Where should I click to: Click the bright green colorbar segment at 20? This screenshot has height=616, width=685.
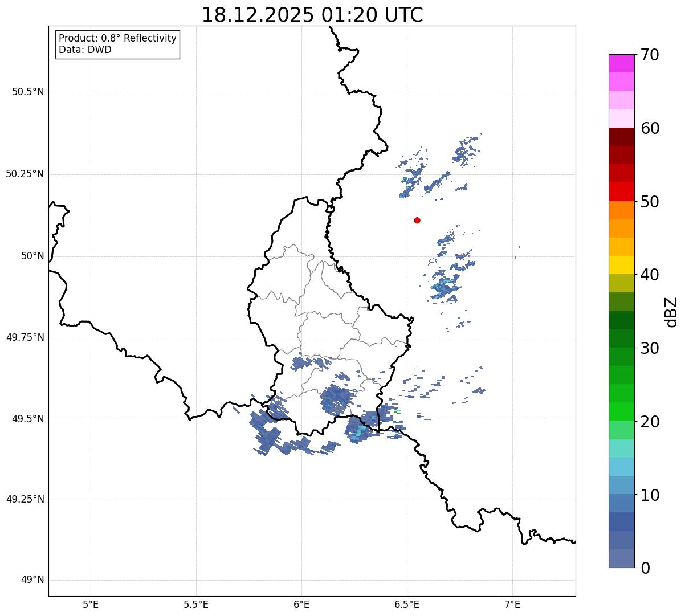pos(622,412)
